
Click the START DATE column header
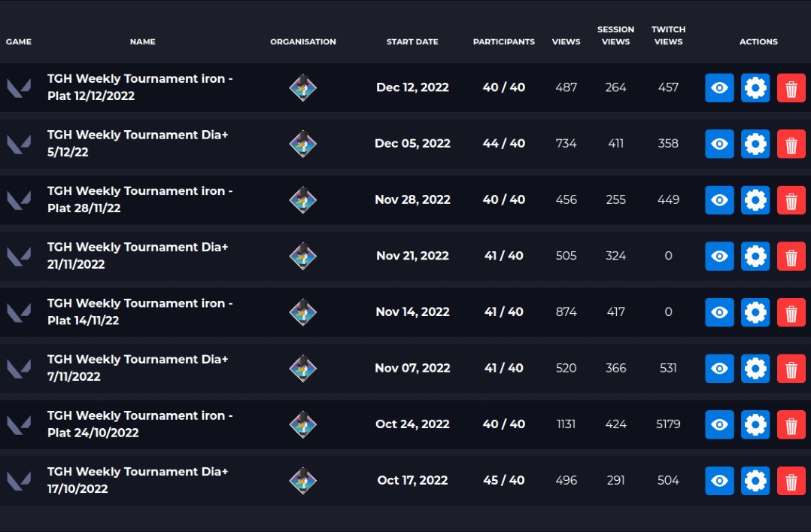tap(412, 41)
